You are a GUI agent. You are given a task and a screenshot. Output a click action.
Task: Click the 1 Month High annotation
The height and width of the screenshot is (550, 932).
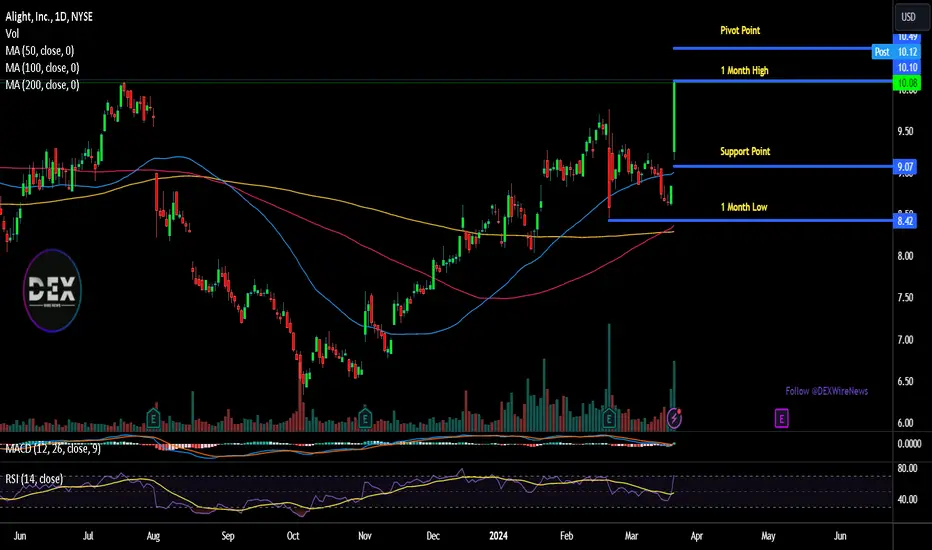click(x=744, y=71)
